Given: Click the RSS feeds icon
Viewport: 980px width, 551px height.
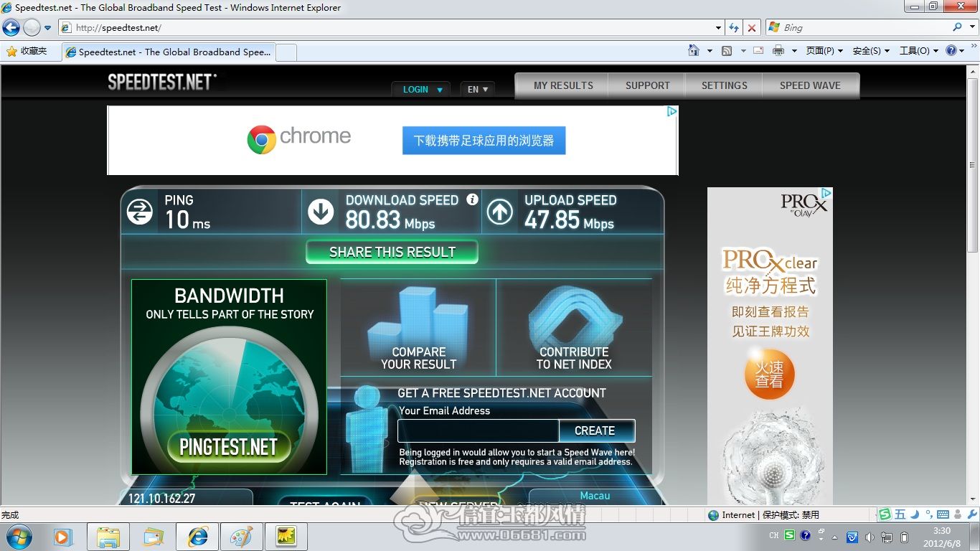Looking at the screenshot, I should [727, 51].
